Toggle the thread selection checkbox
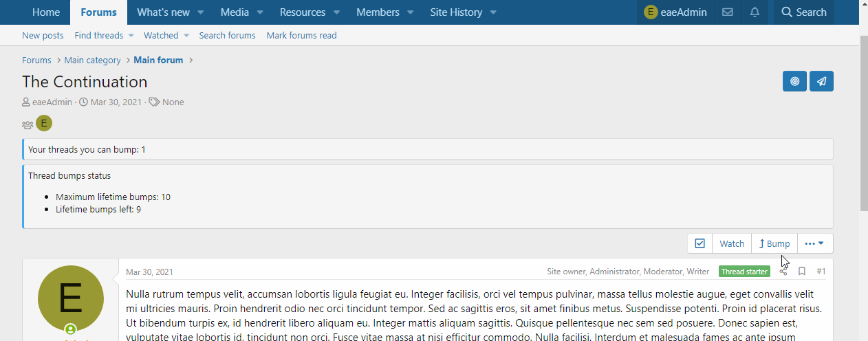The image size is (868, 341). coord(699,243)
